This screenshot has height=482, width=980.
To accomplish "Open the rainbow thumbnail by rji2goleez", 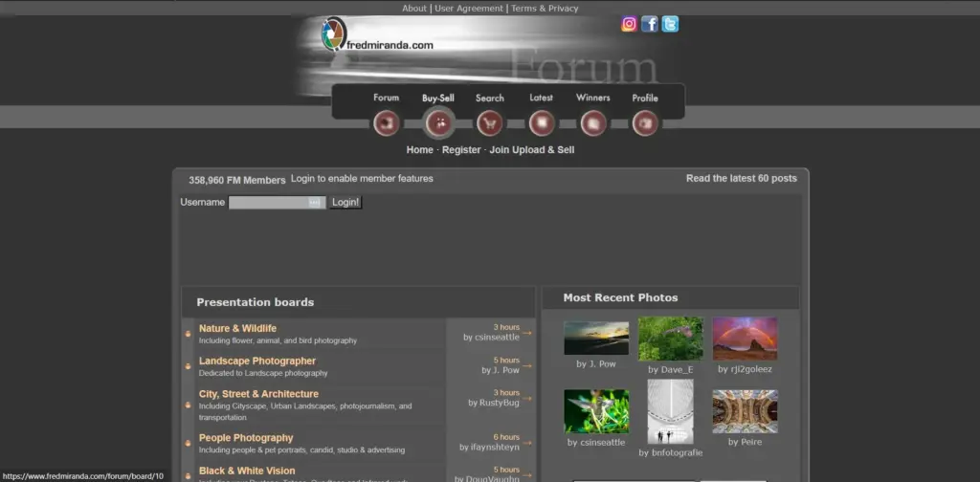I will pos(745,339).
